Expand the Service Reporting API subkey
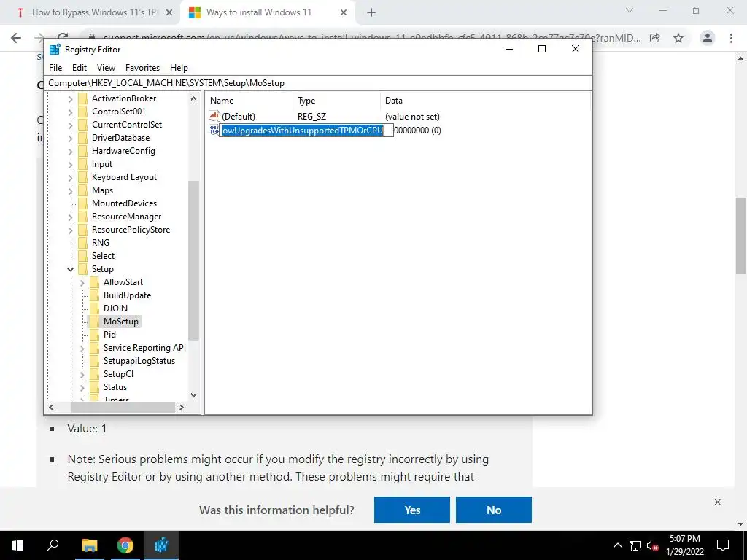Screen dimensions: 747x560 pyautogui.click(x=82, y=349)
